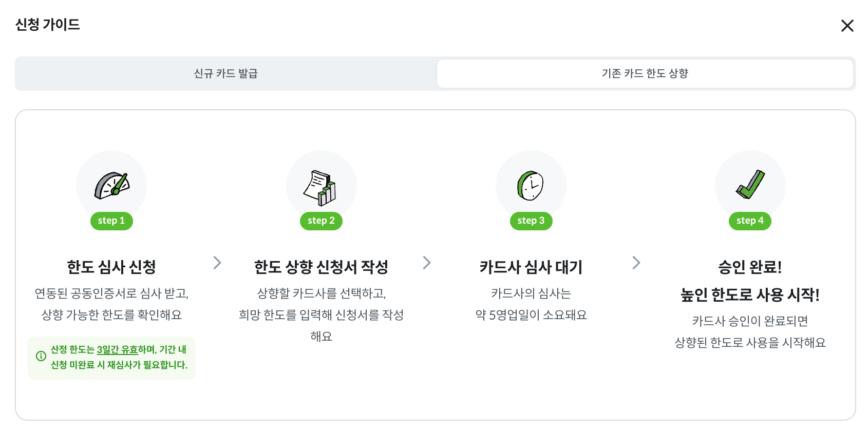
Task: Click the chevron arrow after 한도 상향 신청서 작성
Action: pyautogui.click(x=427, y=263)
